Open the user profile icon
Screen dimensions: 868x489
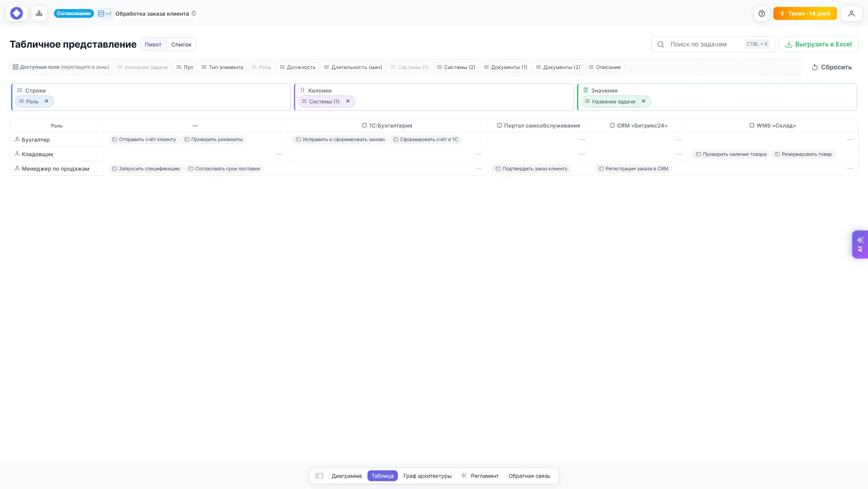tap(851, 14)
